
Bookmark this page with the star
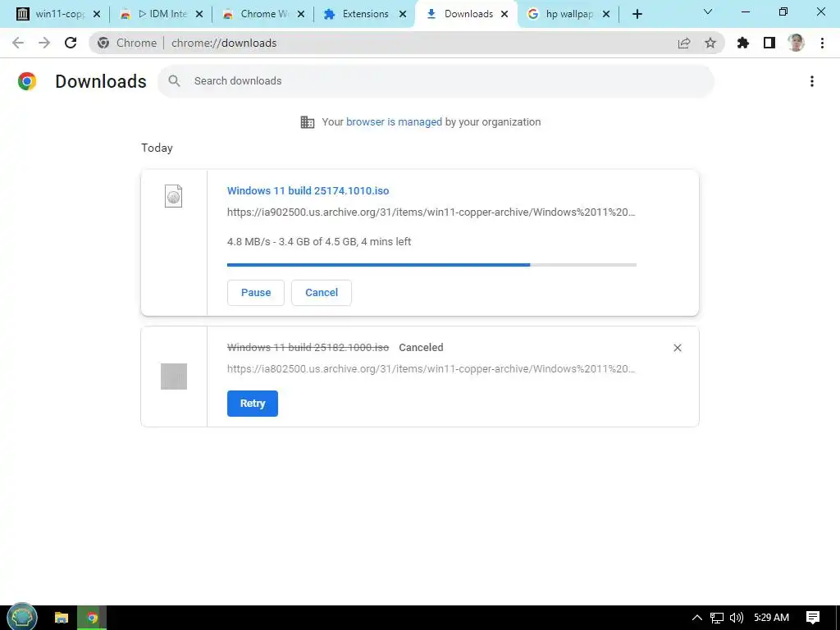710,43
